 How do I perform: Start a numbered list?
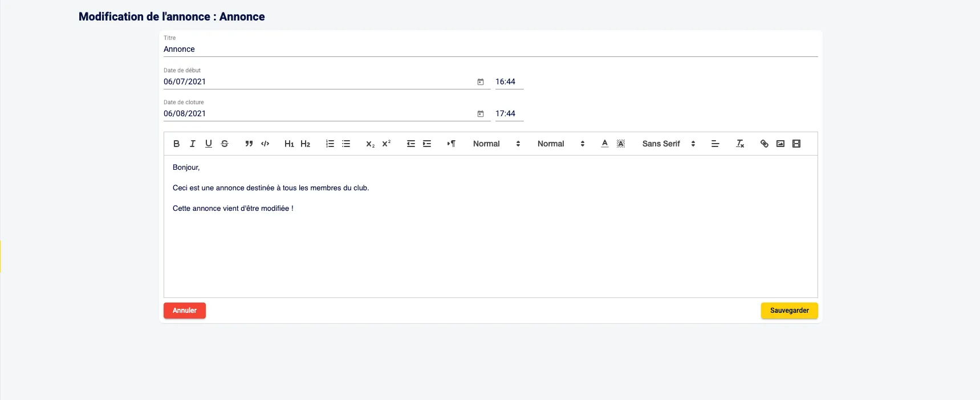330,144
